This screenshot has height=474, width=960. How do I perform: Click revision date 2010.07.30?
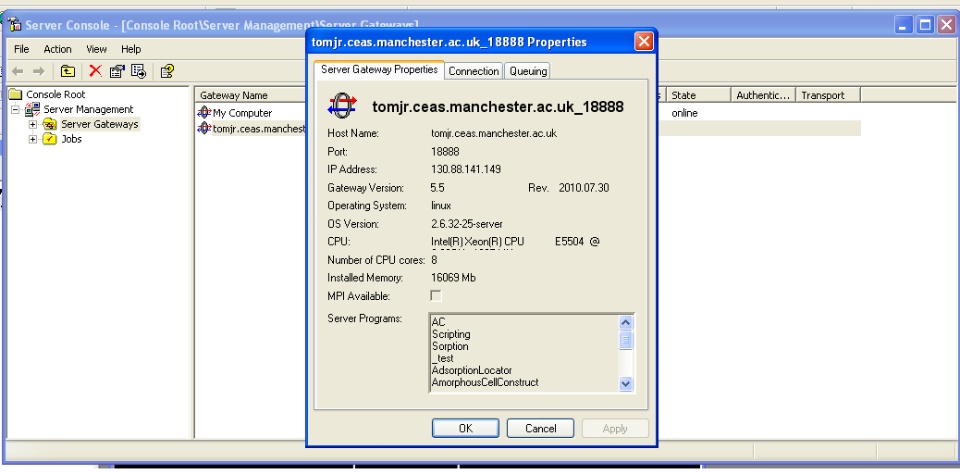(584, 188)
